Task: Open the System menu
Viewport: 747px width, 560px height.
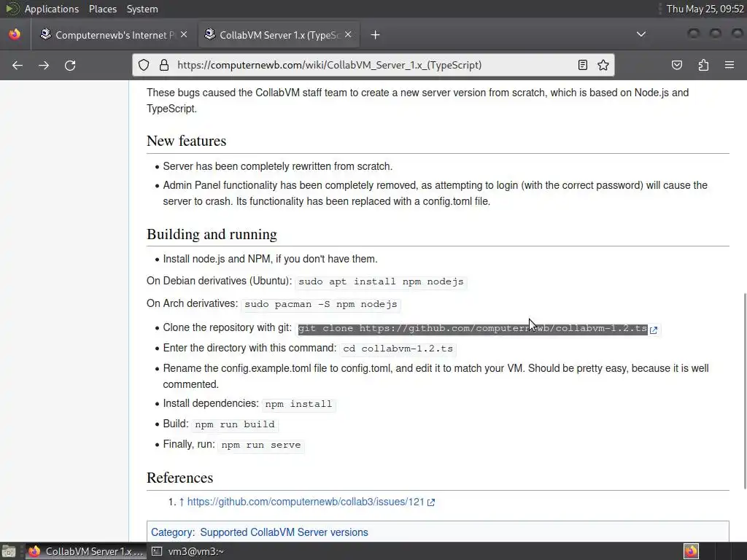Action: click(x=142, y=9)
